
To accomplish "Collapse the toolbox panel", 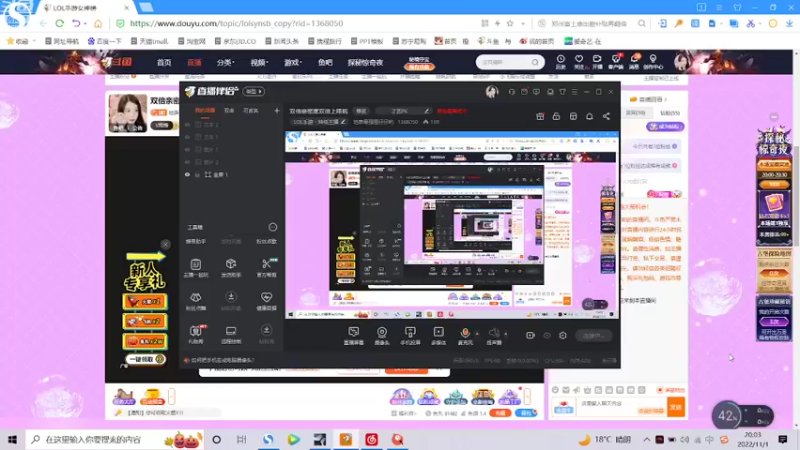I will point(273,227).
